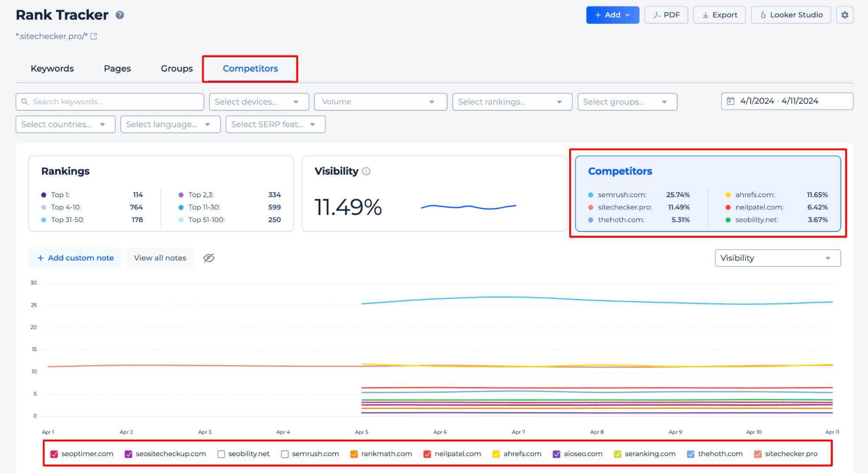Open the external link icon beside sitechecker.pro
868x474 pixels.
coord(94,36)
